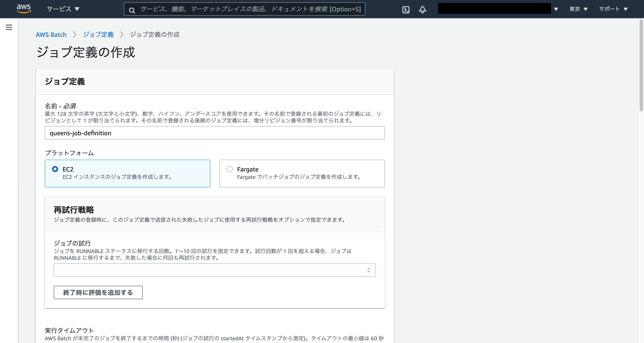Open the サービス dropdown menu
The image size is (644, 343).
63,9
